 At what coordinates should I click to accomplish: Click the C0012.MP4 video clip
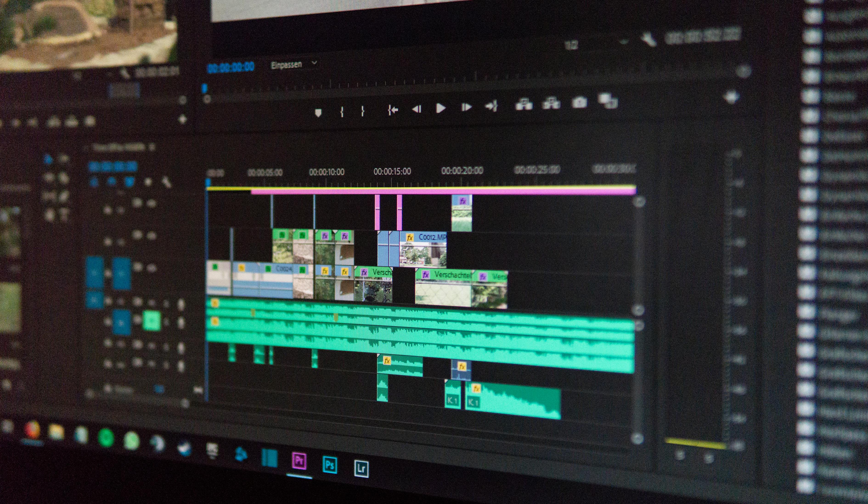420,246
